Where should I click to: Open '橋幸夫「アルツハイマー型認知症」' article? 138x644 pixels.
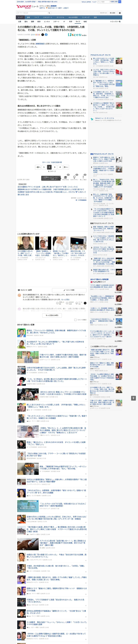point(56,332)
